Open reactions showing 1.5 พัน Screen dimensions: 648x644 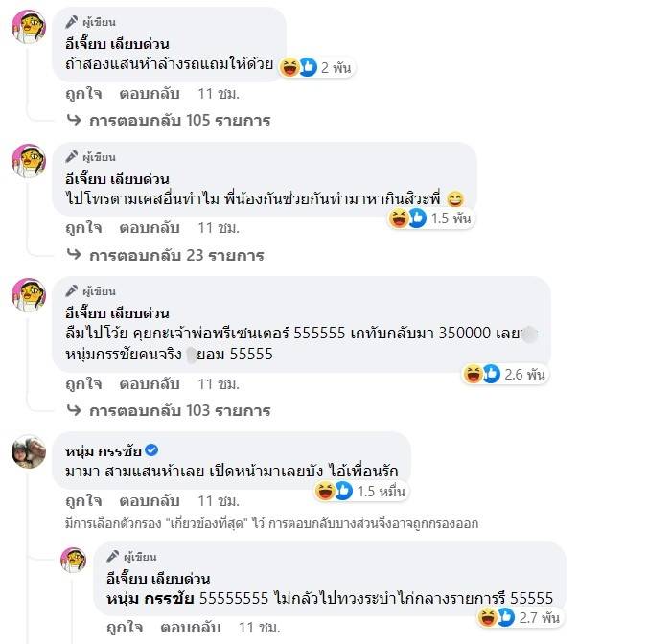tap(430, 218)
